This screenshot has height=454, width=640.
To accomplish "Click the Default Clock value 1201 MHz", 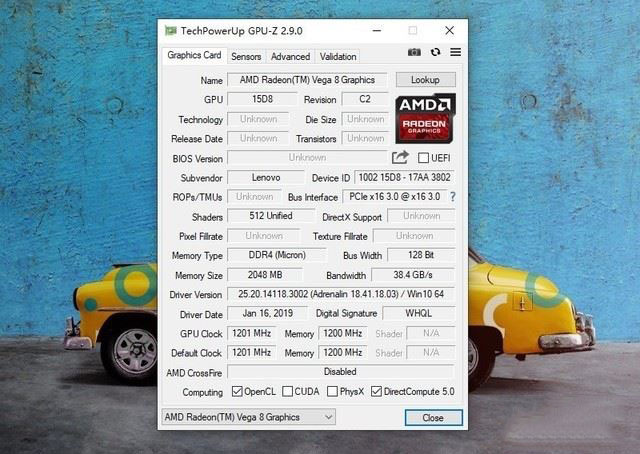I will pos(251,352).
